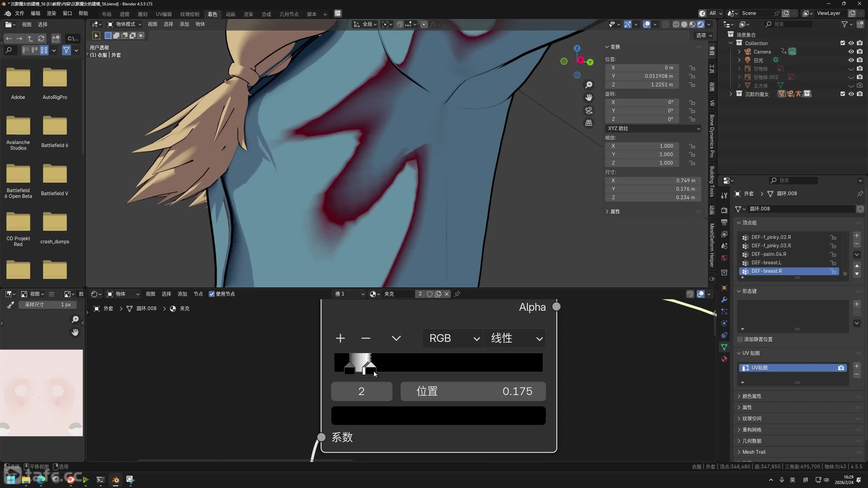Add new vertex group with plus button
The width and height of the screenshot is (868, 488).
coord(857,236)
